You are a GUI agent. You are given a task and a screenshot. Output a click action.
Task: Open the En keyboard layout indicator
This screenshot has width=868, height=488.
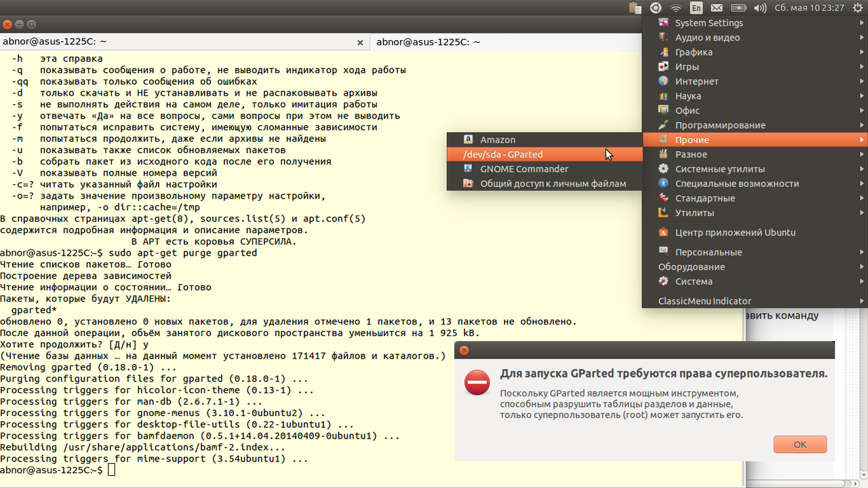(696, 8)
